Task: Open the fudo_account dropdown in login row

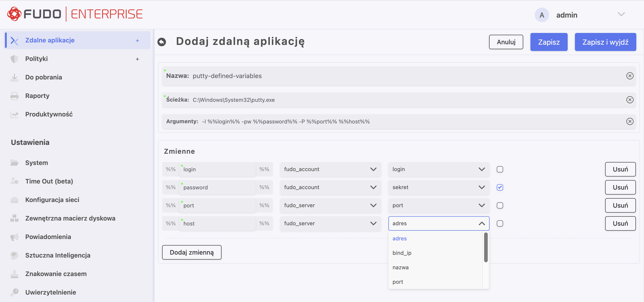Action: 330,169
